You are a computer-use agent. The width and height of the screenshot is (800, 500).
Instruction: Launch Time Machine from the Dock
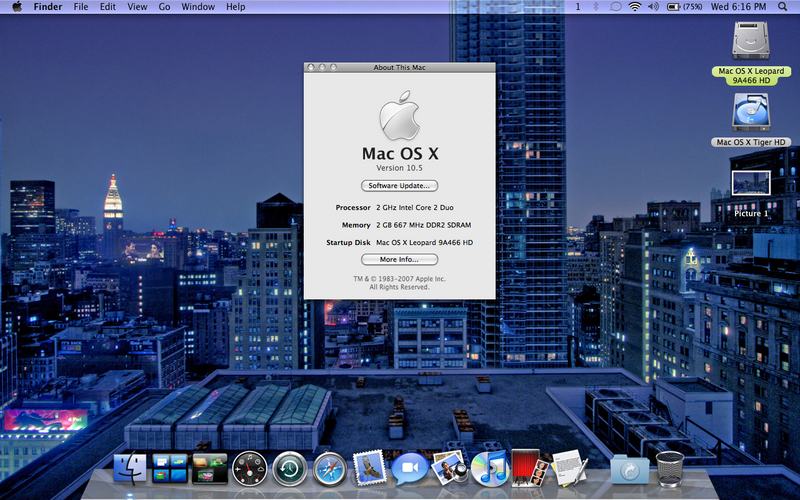tap(289, 468)
